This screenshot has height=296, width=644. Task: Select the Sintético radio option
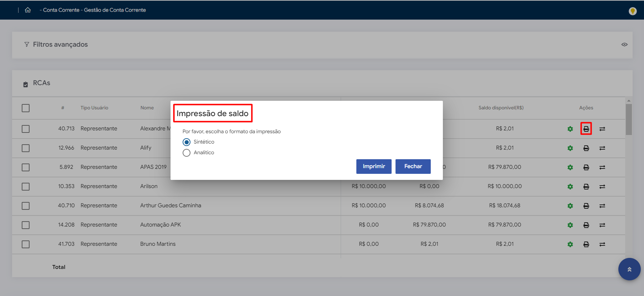187,142
